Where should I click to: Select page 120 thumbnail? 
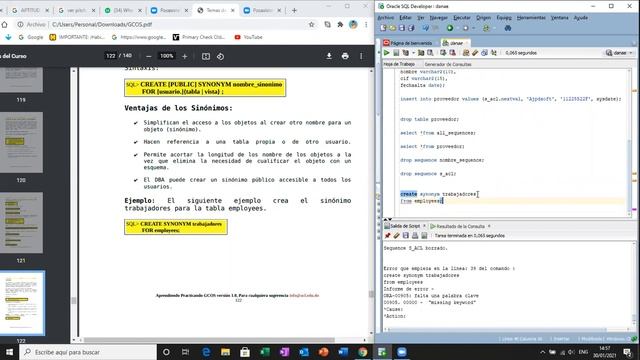21,142
